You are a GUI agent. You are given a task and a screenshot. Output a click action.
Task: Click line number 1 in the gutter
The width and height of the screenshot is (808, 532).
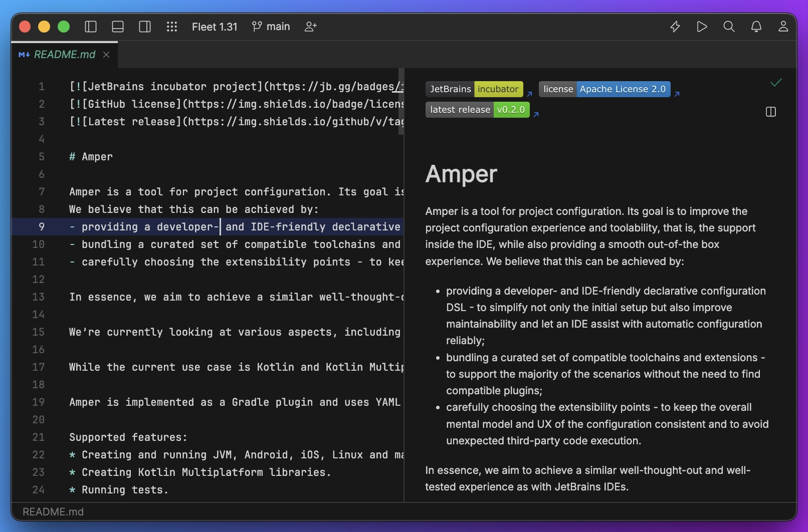pyautogui.click(x=42, y=87)
